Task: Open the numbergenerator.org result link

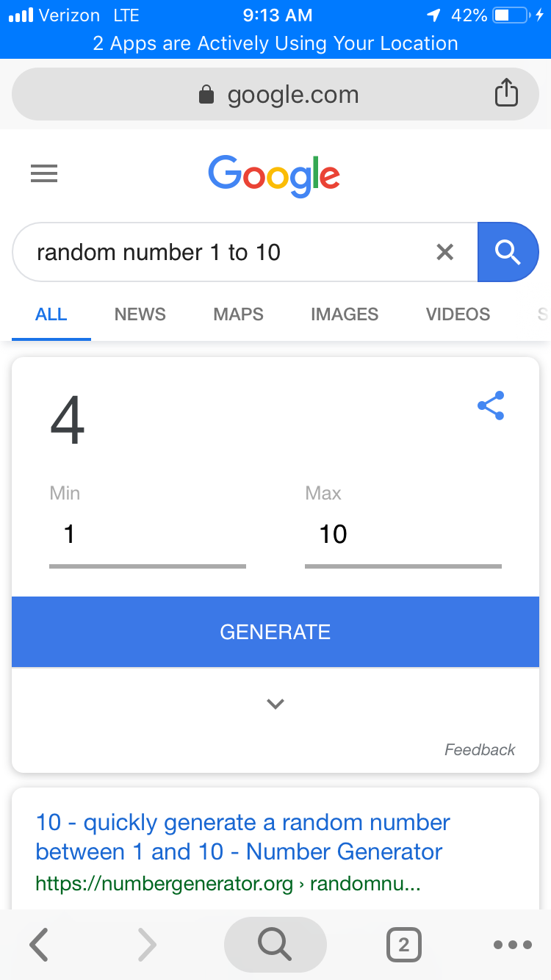Action: [x=242, y=837]
